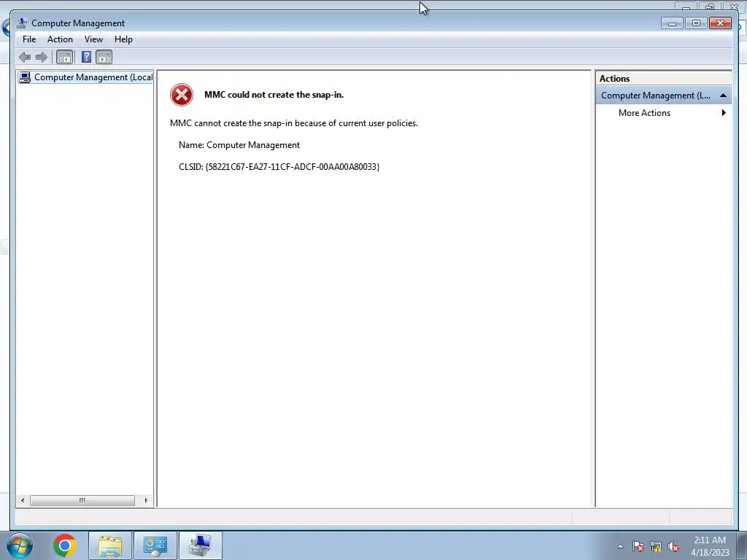Click horizontal scrollbar thumb in tree pane
Viewport: 747px width, 560px height.
pos(82,500)
